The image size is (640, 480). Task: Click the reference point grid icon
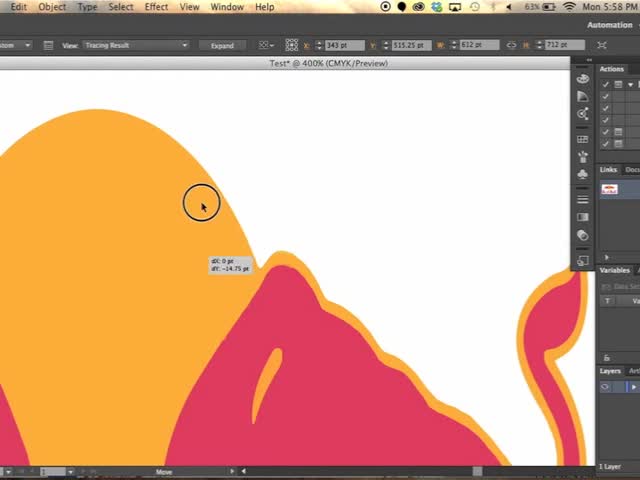point(291,45)
